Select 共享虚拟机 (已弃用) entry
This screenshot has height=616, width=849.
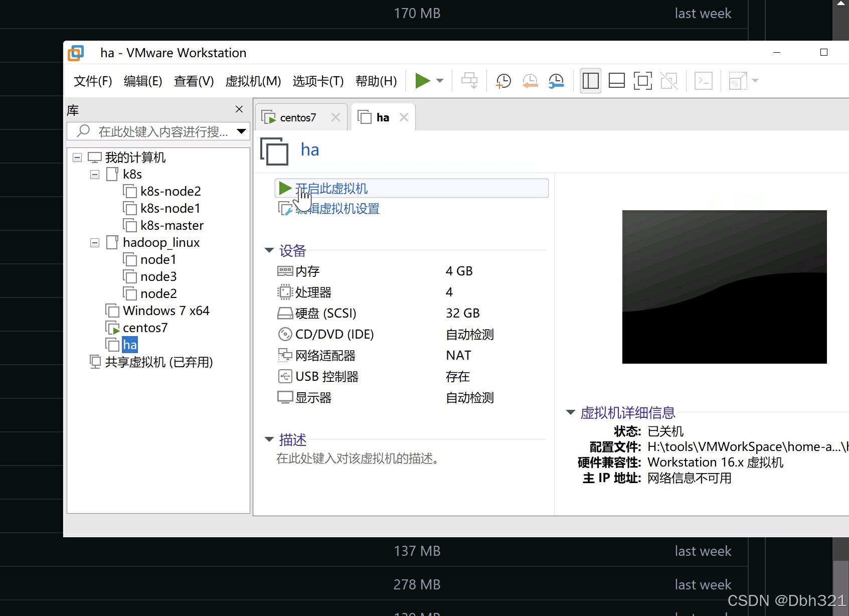click(159, 362)
